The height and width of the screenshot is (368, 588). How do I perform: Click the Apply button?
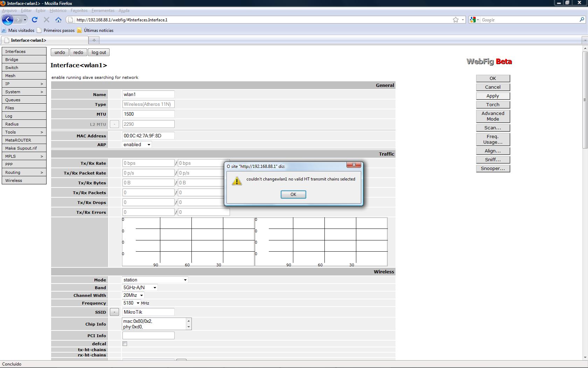coord(493,96)
